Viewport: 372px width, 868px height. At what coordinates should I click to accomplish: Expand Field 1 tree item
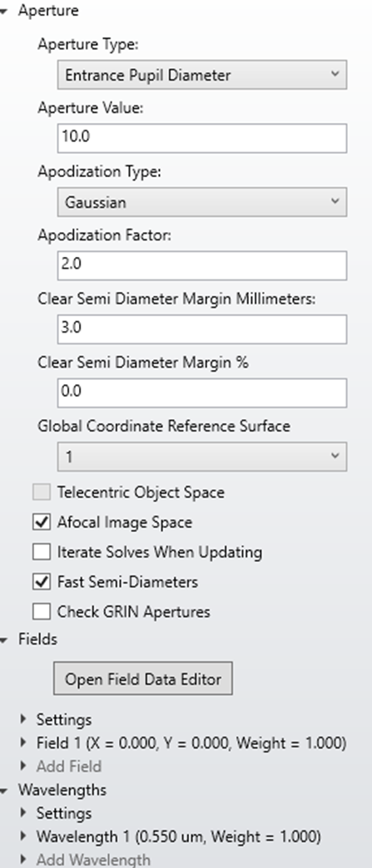[x=23, y=742]
